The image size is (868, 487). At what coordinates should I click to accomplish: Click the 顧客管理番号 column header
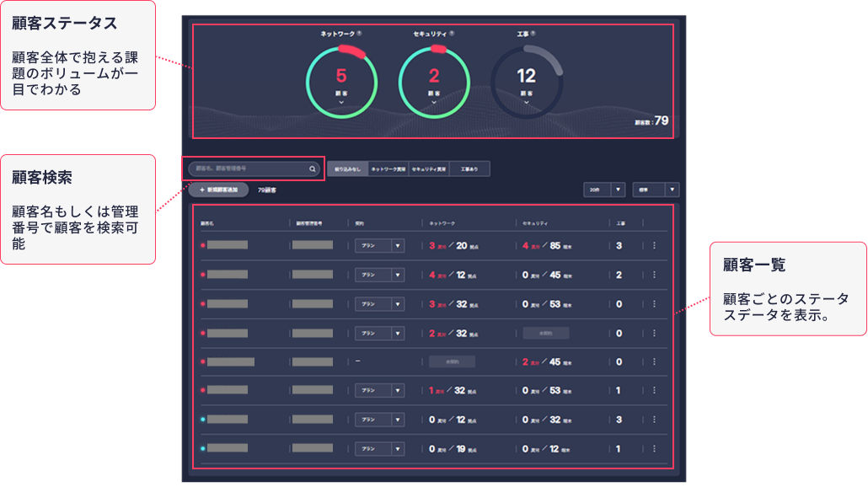point(309,223)
